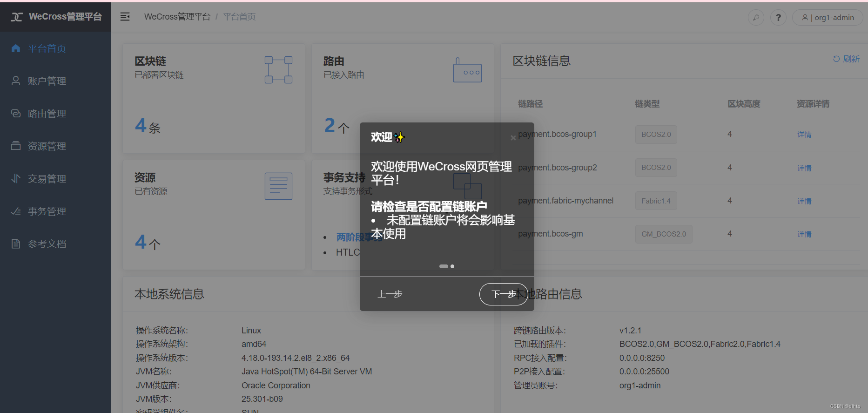This screenshot has height=413, width=868.
Task: Click the route icon next to 路由管理
Action: click(x=16, y=114)
